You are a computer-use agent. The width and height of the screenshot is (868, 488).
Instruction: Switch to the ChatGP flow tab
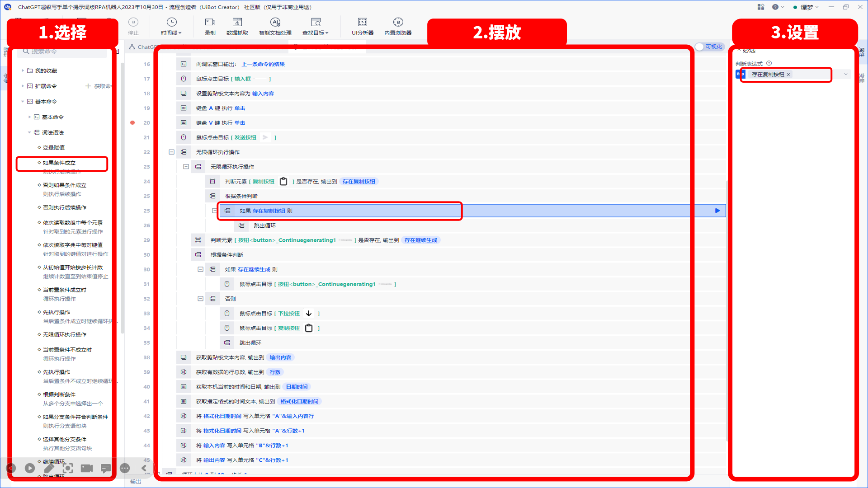145,47
